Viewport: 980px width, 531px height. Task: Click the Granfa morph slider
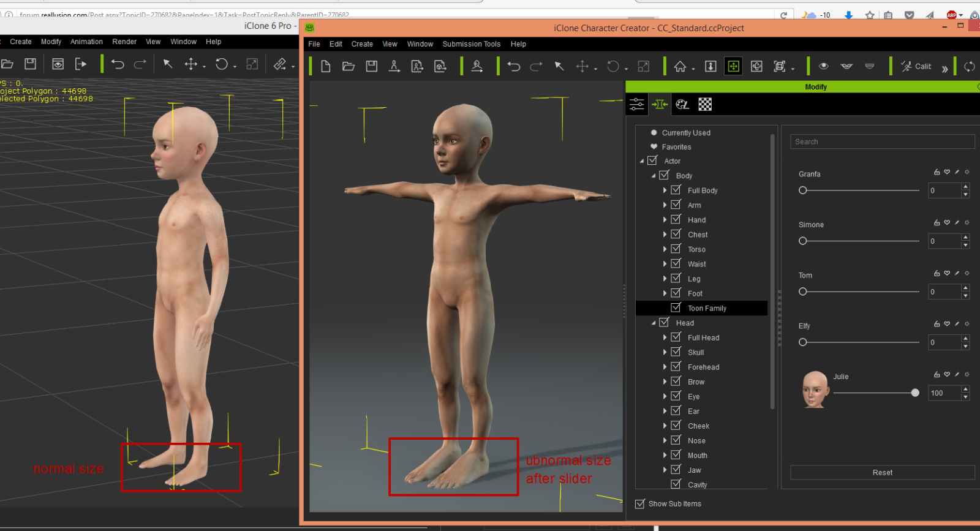point(859,190)
